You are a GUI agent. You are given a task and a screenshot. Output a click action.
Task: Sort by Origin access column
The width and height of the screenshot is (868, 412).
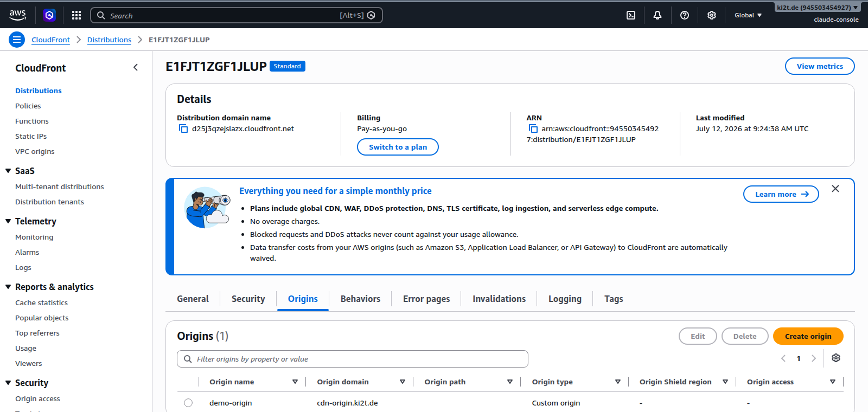(833, 382)
